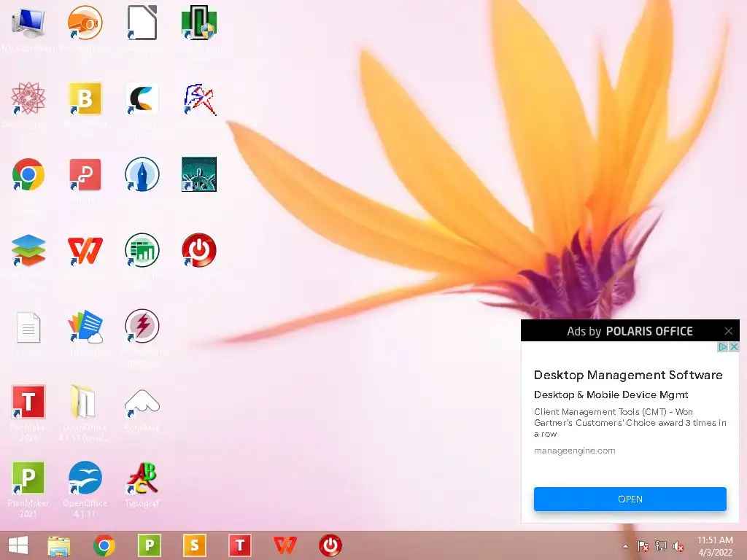This screenshot has width=747, height=560.
Task: Launch the ONLYOFFICE stacked layers shortcut
Action: [28, 250]
